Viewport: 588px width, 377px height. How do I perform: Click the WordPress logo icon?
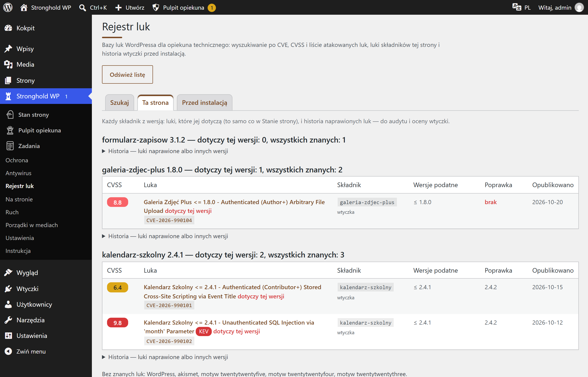pos(8,7)
